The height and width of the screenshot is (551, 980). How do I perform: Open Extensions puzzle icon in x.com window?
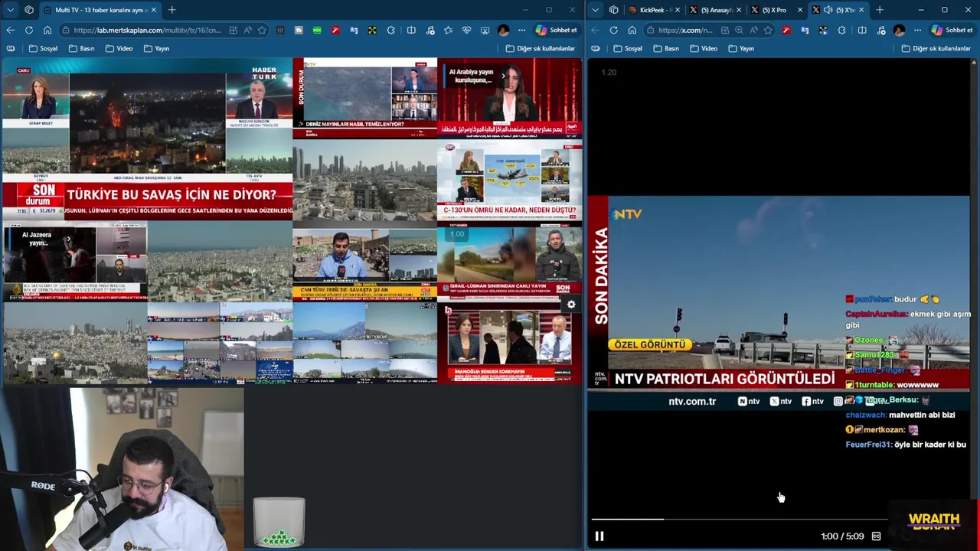841,30
